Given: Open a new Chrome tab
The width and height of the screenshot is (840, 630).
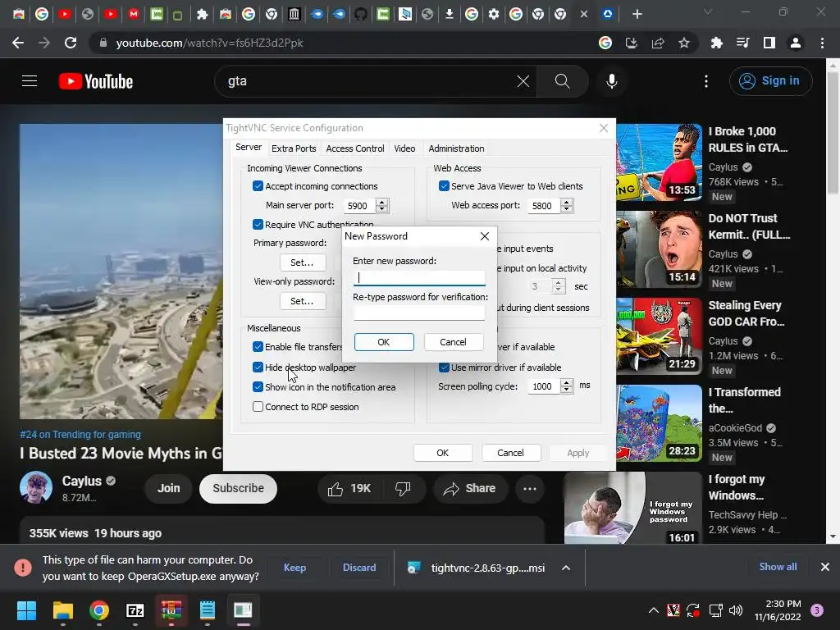Looking at the screenshot, I should (637, 14).
